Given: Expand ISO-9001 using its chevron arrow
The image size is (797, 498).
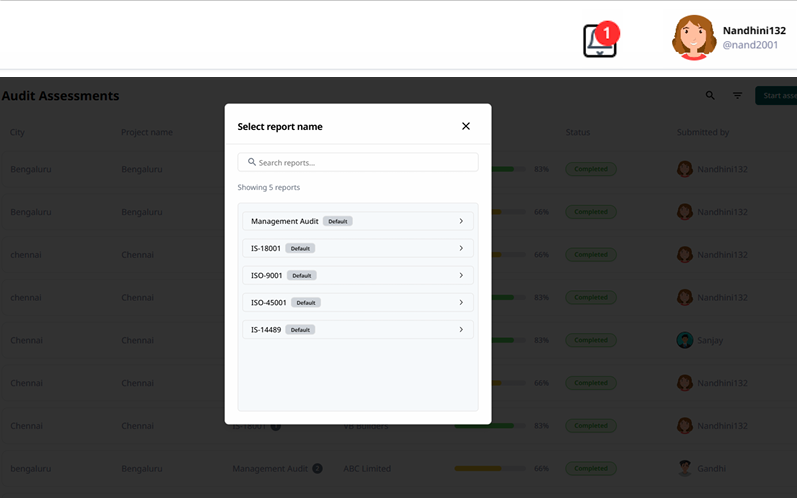Looking at the screenshot, I should point(461,275).
